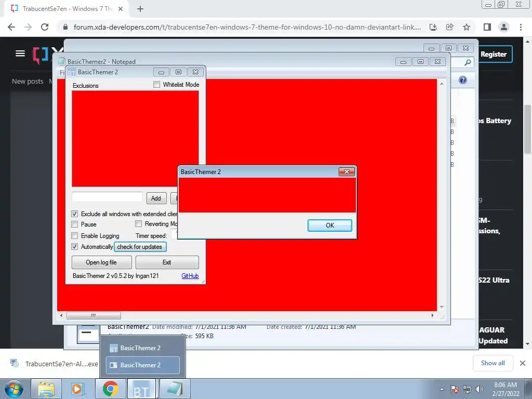This screenshot has width=532, height=399.
Task: Open a new Chrome tab
Action: click(x=140, y=9)
